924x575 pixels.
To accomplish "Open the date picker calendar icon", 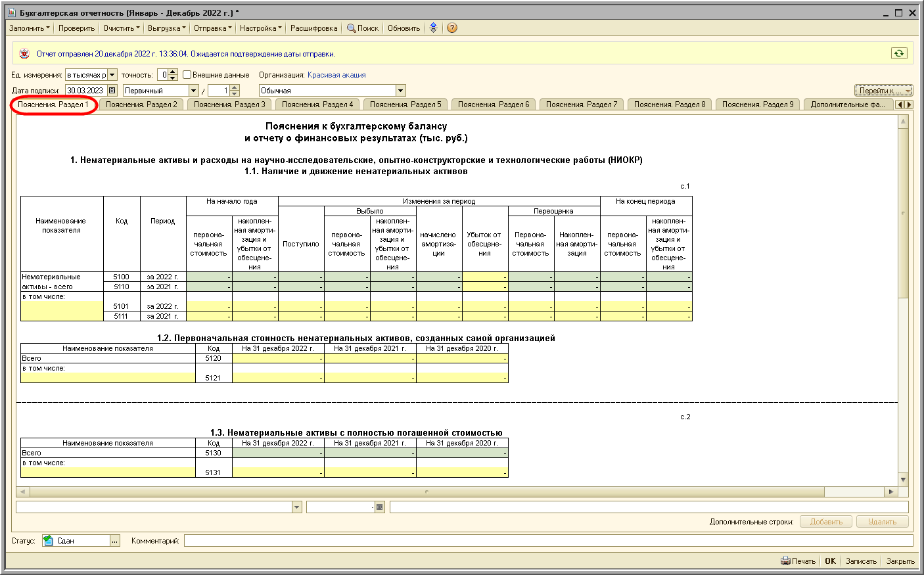I will [x=112, y=91].
